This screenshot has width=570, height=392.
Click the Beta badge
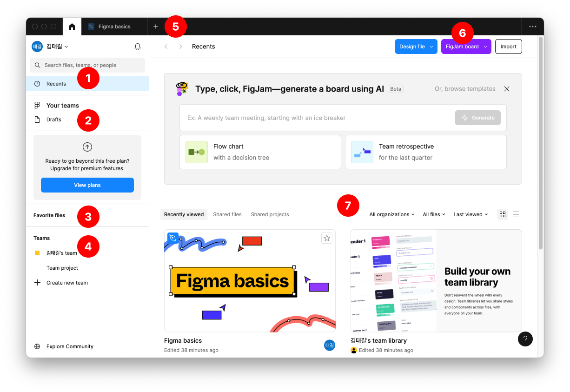(395, 89)
